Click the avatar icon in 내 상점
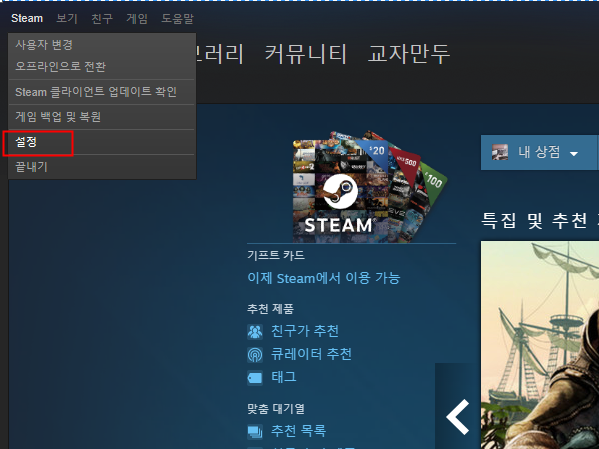Viewport: 599px width, 449px height. [500, 152]
